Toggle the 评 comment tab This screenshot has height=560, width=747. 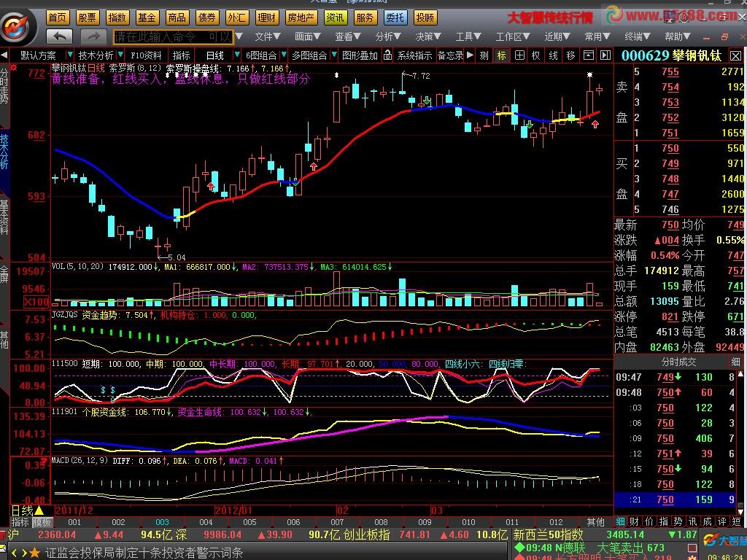click(722, 521)
